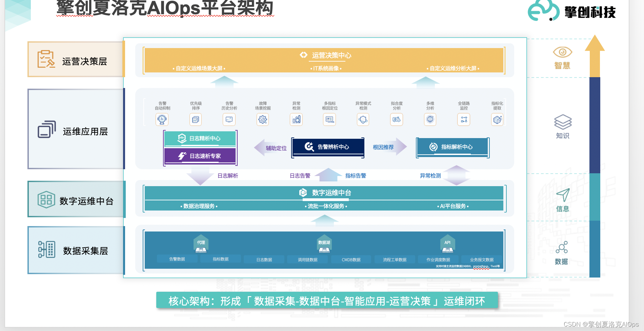Select the hexagon grid icon beside 数字运维中台 in the left layer list
The width and height of the screenshot is (644, 331).
(x=46, y=199)
